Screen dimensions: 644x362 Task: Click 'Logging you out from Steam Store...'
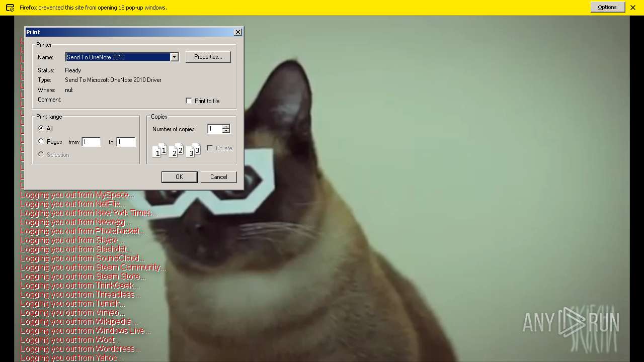(x=84, y=276)
